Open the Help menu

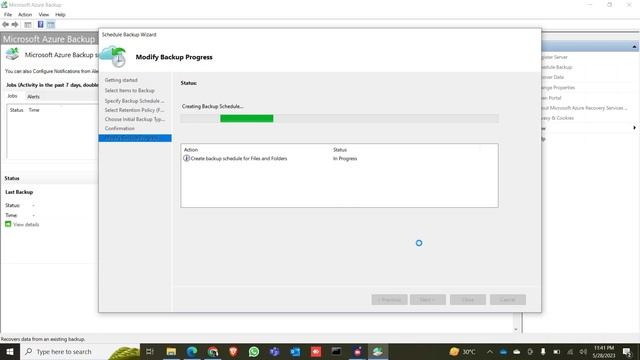coord(60,14)
